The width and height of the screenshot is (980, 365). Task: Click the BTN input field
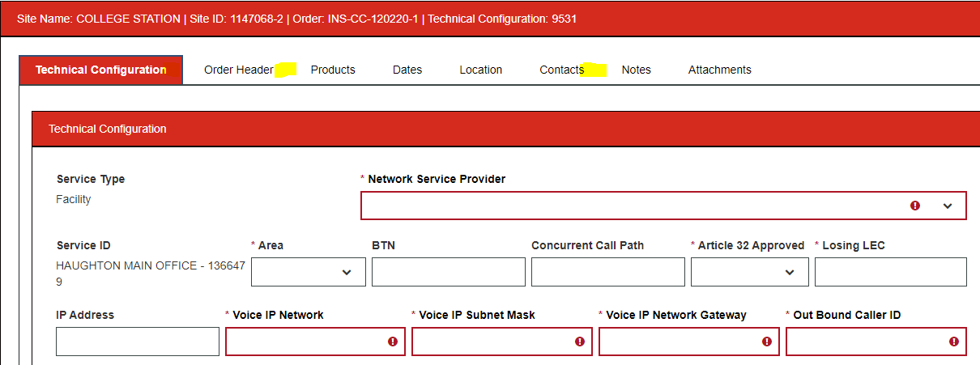click(449, 272)
